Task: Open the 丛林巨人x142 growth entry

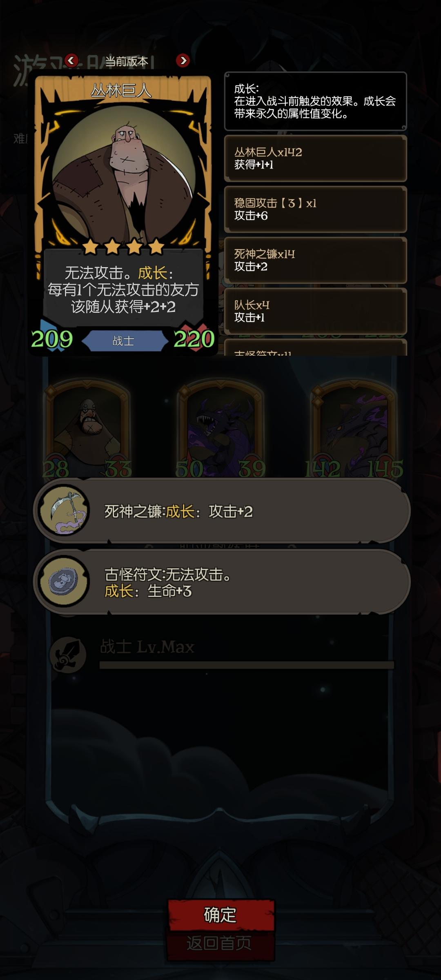Action: 316,158
